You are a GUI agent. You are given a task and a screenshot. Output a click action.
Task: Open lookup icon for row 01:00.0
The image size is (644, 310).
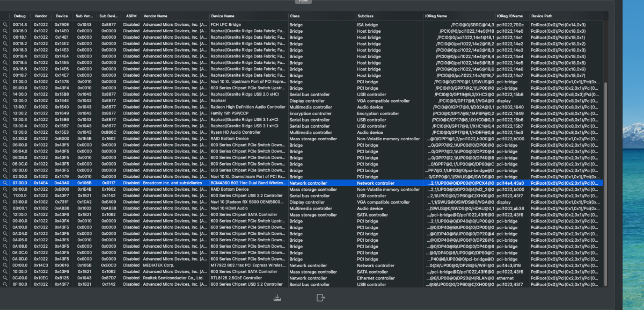(5, 82)
